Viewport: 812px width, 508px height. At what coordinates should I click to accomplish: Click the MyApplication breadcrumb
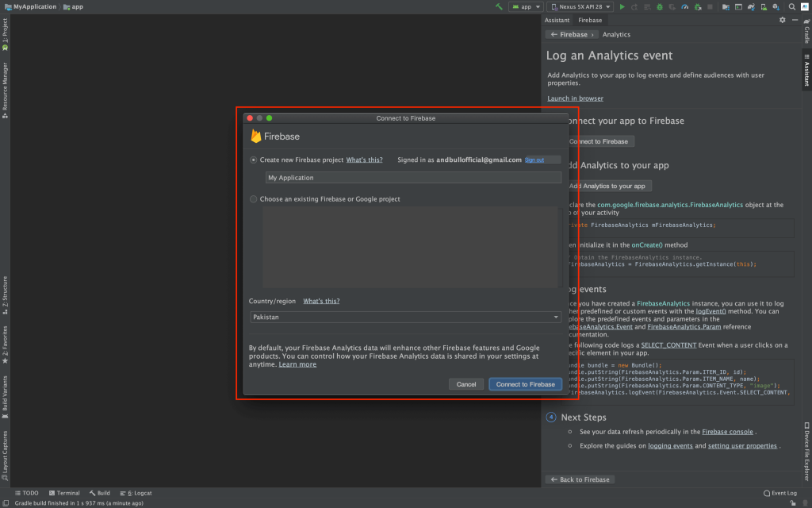point(31,6)
